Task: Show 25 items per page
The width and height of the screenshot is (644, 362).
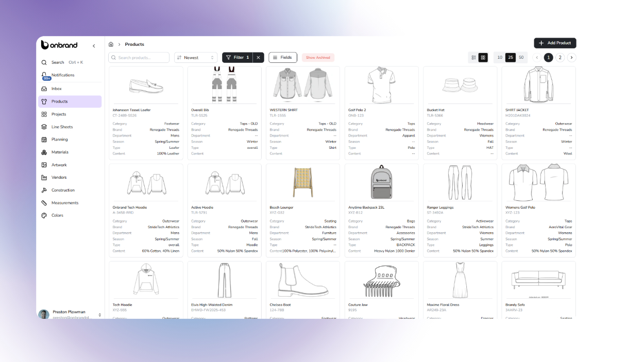Action: (x=511, y=58)
